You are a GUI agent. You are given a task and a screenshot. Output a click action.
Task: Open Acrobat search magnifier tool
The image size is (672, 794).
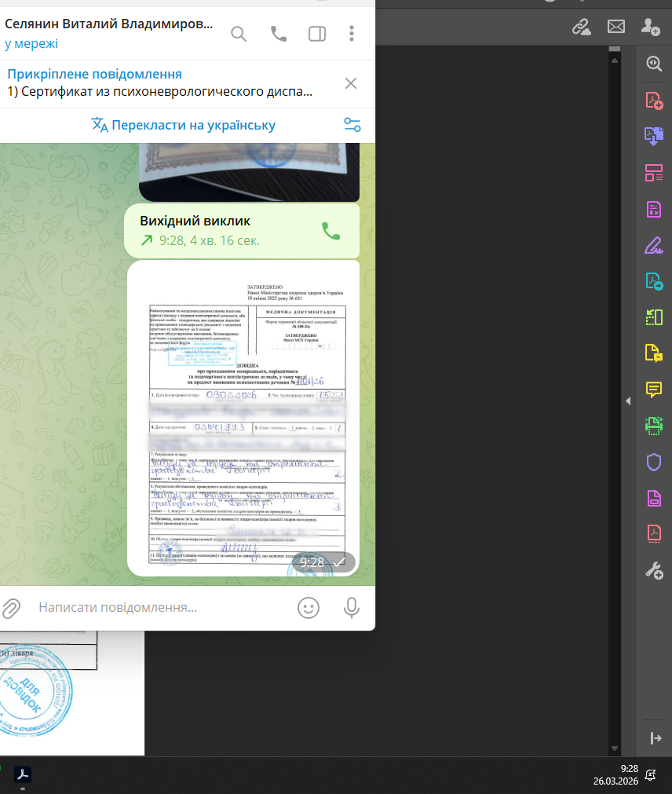pyautogui.click(x=654, y=64)
